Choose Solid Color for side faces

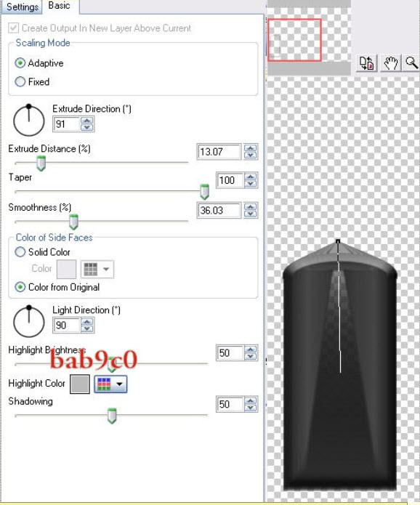[20, 252]
